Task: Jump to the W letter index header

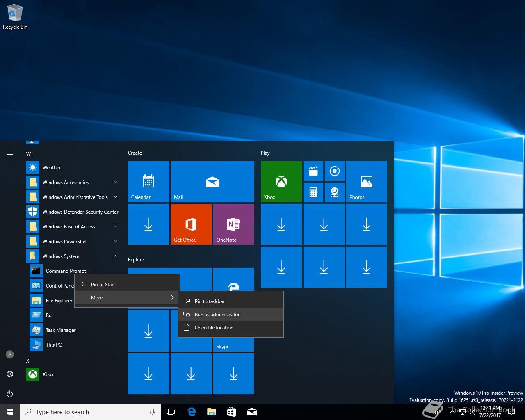Action: click(28, 154)
